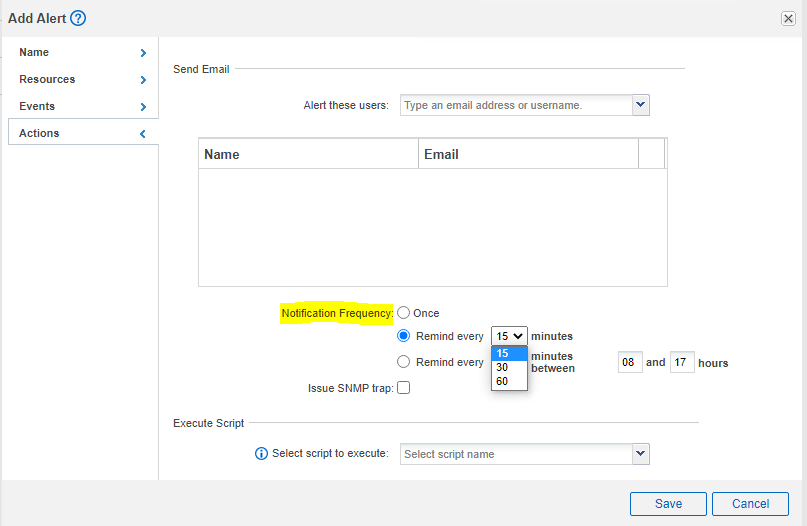
Task: Click the info icon beside Select script
Action: (x=262, y=453)
